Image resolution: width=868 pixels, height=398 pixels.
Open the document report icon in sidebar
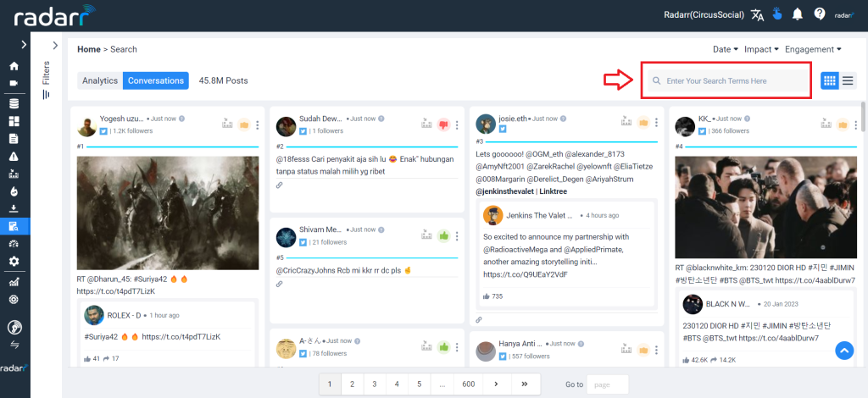pyautogui.click(x=14, y=139)
